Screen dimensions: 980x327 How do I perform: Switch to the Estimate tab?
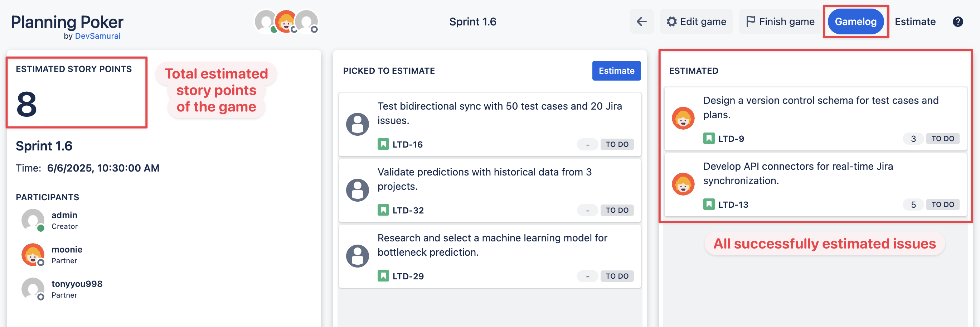pyautogui.click(x=915, y=22)
